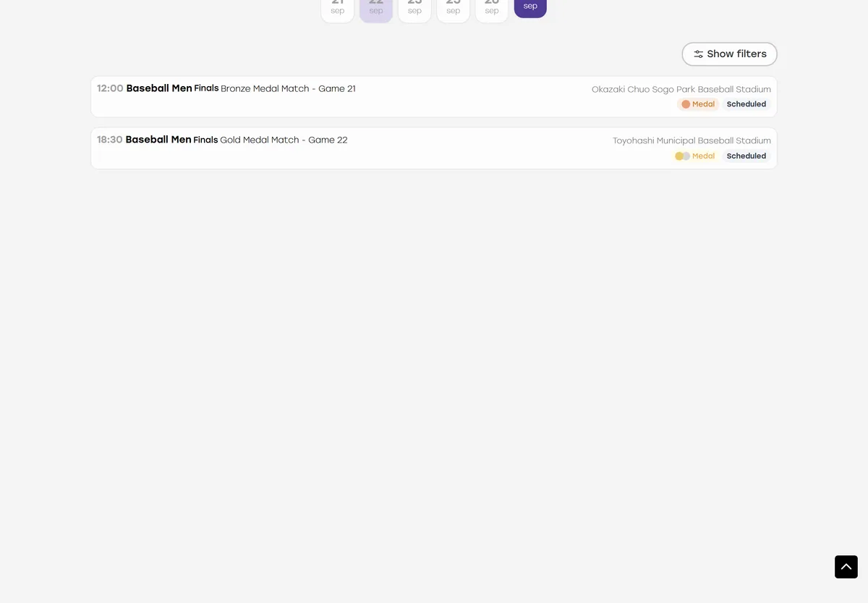The height and width of the screenshot is (603, 868).
Task: Select the dark purple selected date tab
Action: coord(530,7)
